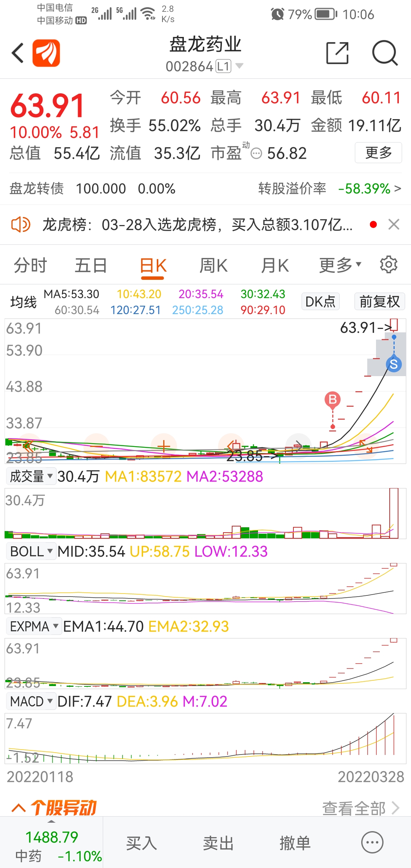Image resolution: width=411 pixels, height=868 pixels.
Task: Switch to 周K tab
Action: pos(213,265)
